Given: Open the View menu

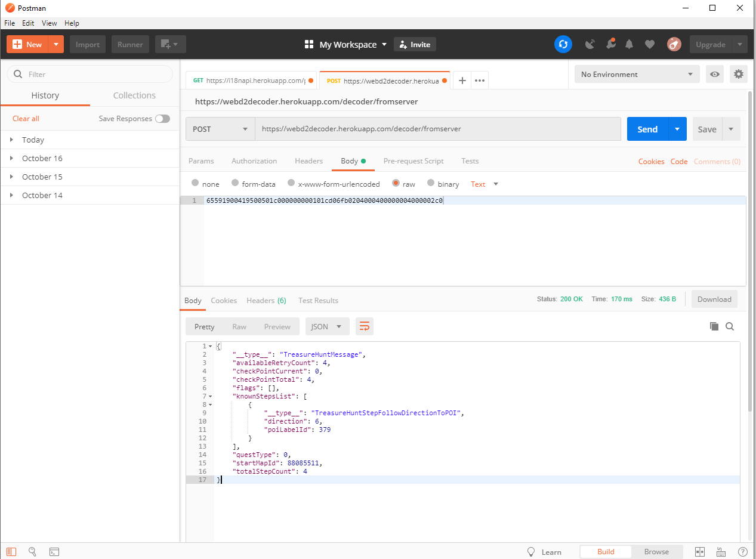Looking at the screenshot, I should coord(50,23).
